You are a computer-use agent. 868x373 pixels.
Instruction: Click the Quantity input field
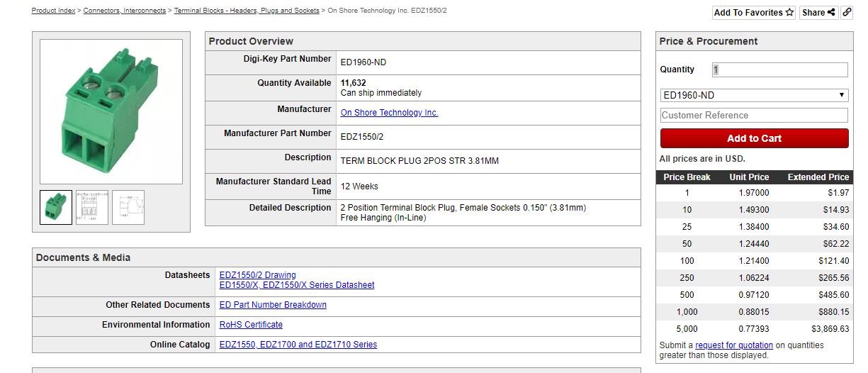(779, 69)
